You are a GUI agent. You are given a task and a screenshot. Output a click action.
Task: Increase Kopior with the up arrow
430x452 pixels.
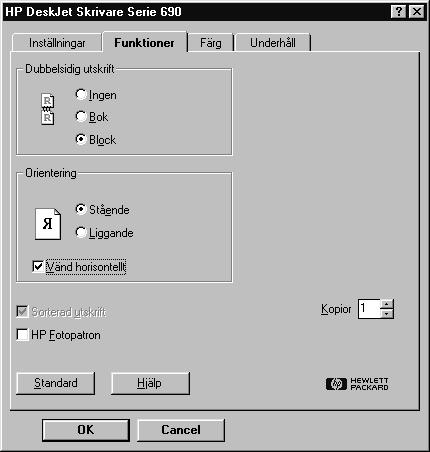pyautogui.click(x=387, y=304)
